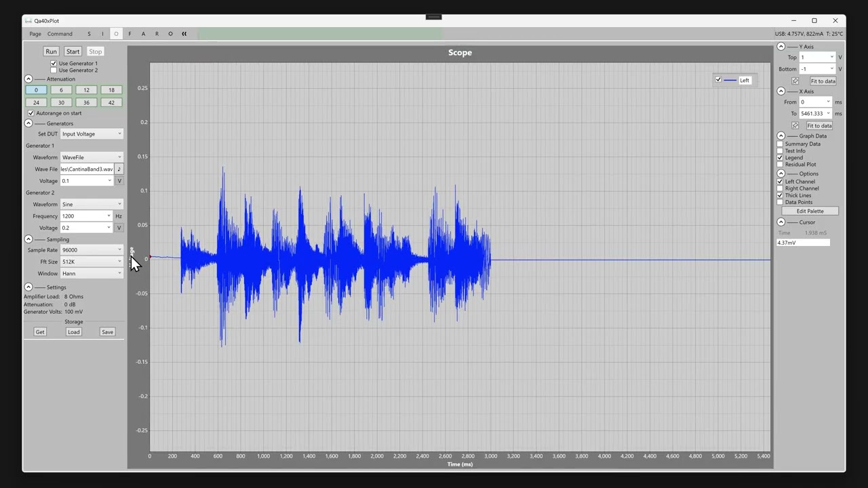Open Generator 1 Waveform dropdown
The height and width of the screenshot is (488, 868).
pos(92,157)
